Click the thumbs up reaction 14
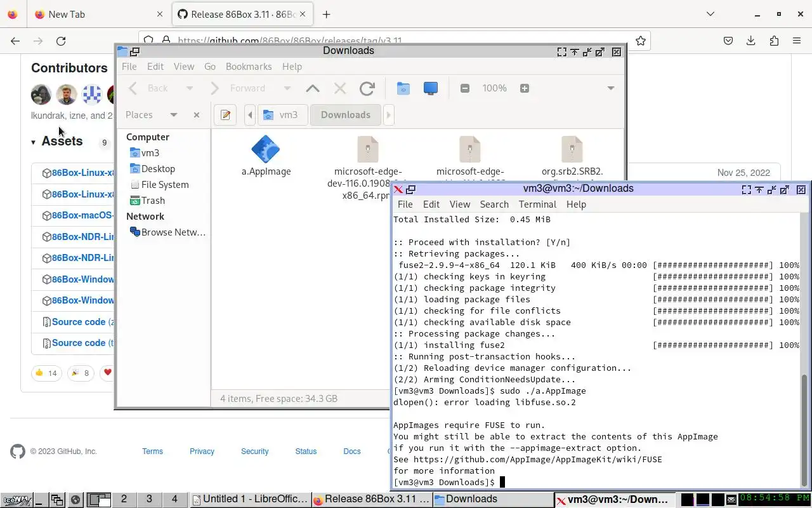Screen dimensions: 812x508 [x=46, y=373]
